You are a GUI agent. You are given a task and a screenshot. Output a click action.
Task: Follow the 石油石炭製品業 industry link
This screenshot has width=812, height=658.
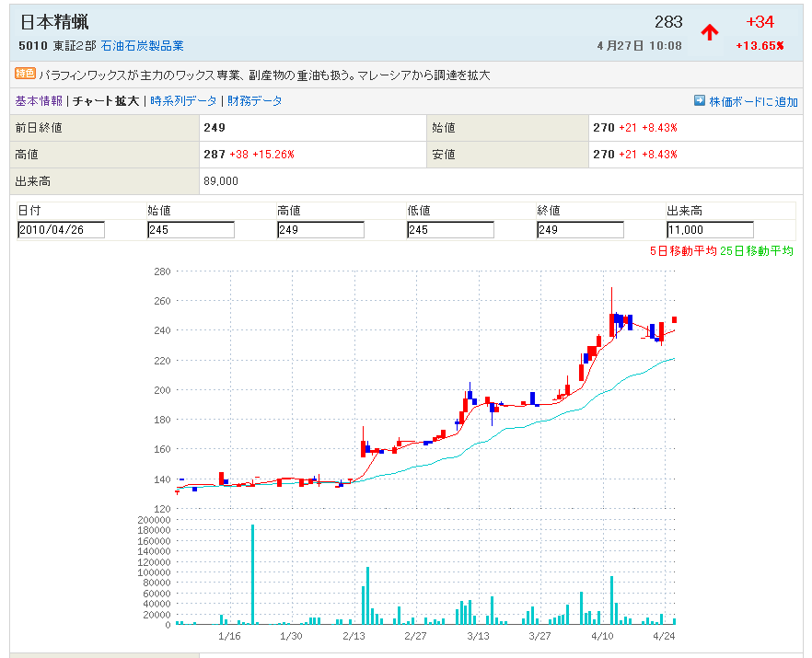(x=142, y=45)
